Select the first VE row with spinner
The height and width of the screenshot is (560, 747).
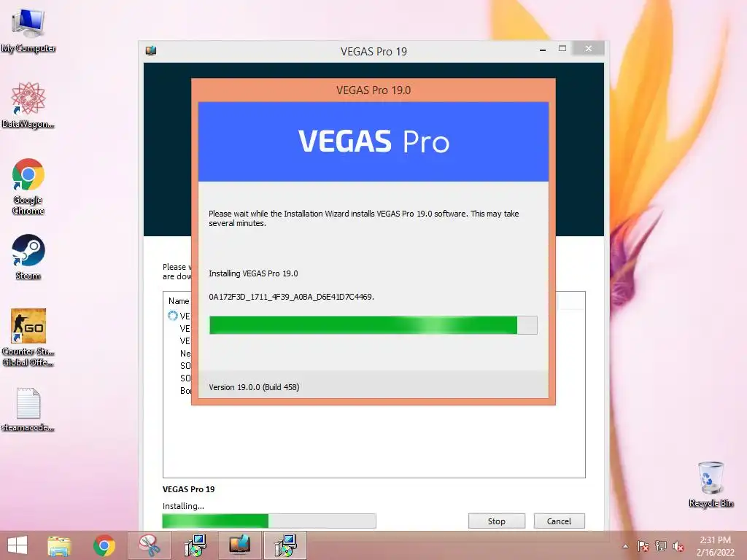[179, 316]
